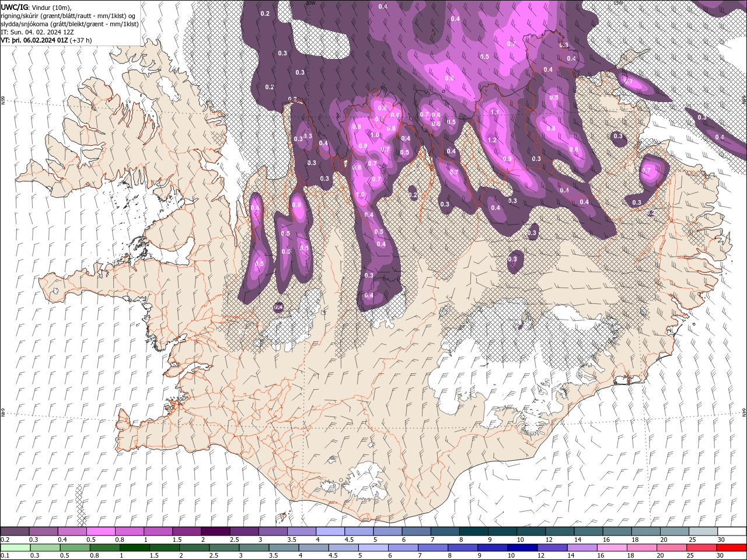Click the 'slydda/snjókoma (grátt/bleikt/grænt' header line
747x560 pixels.
pyautogui.click(x=69, y=24)
